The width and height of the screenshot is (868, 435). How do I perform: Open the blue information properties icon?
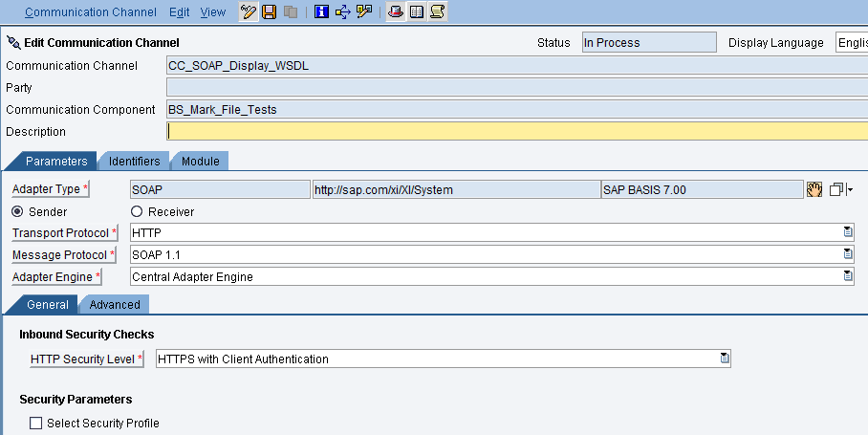321,11
